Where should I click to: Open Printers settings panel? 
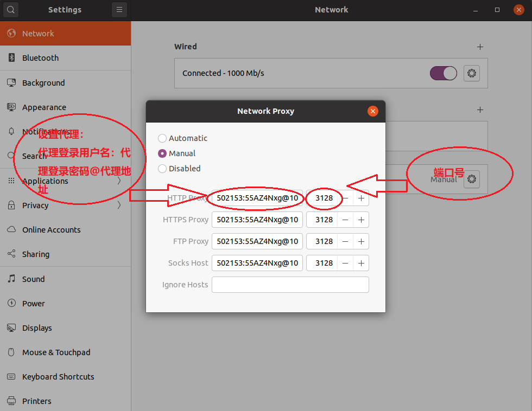click(66, 401)
